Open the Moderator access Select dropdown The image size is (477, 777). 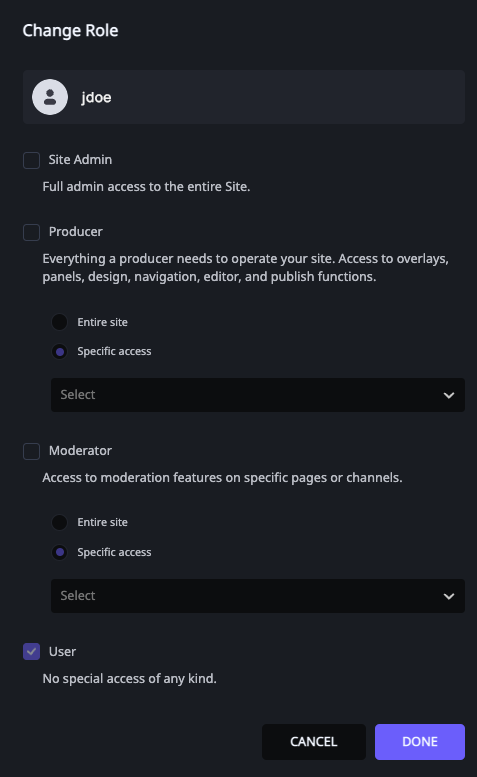pos(258,596)
